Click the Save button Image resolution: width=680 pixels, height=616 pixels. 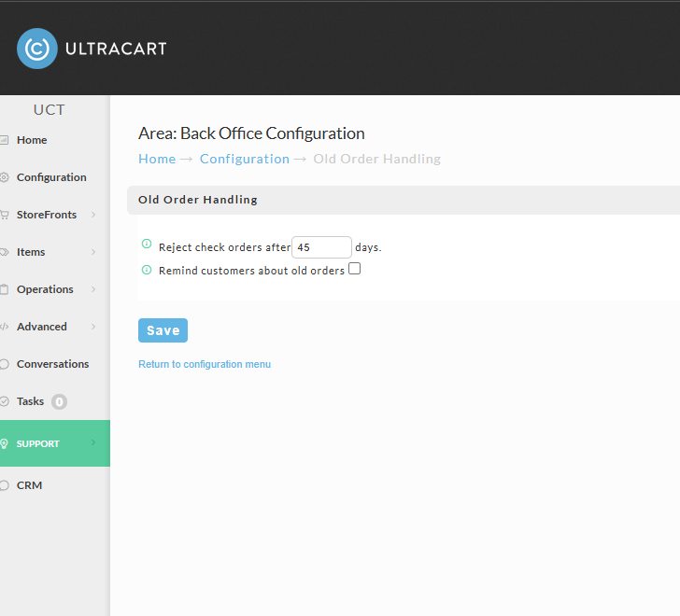coord(163,330)
